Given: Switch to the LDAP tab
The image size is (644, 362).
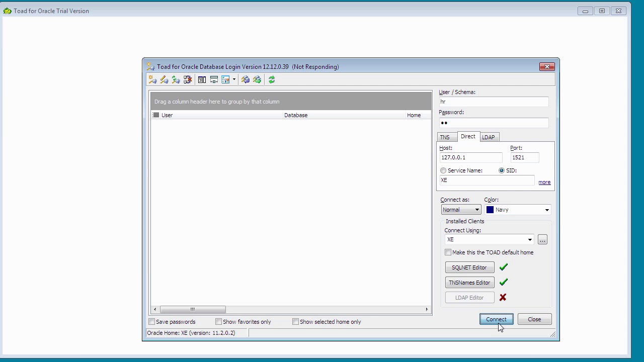Looking at the screenshot, I should (x=488, y=137).
